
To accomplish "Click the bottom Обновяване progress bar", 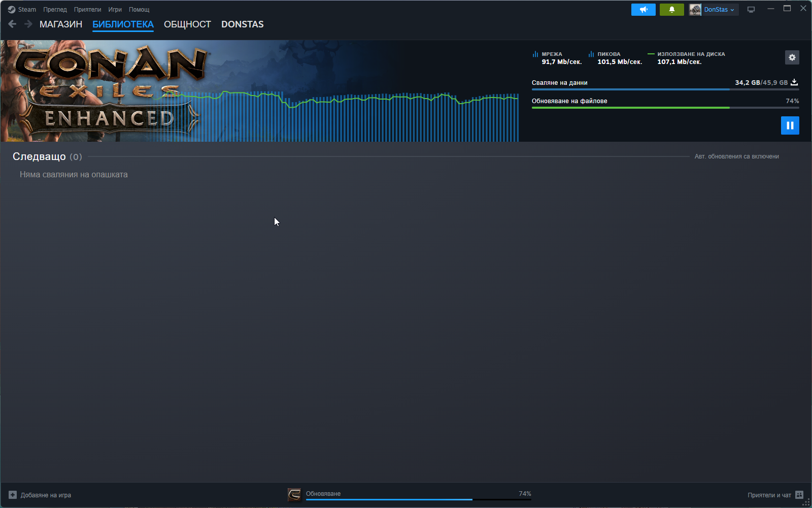I will pyautogui.click(x=419, y=500).
